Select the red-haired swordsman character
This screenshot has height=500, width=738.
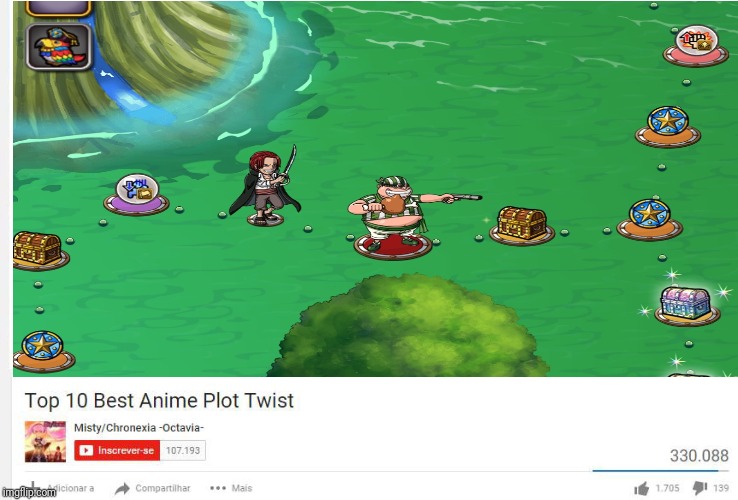pos(266,187)
